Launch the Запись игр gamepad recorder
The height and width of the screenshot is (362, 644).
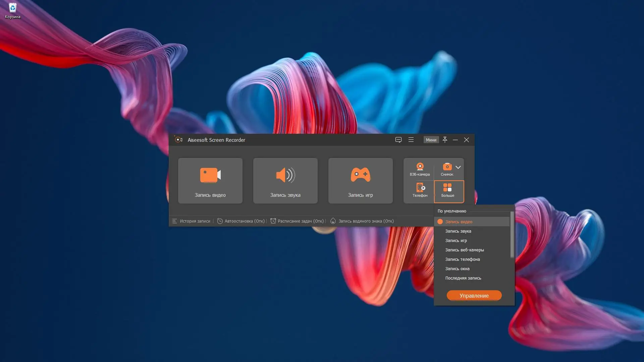pos(360,181)
